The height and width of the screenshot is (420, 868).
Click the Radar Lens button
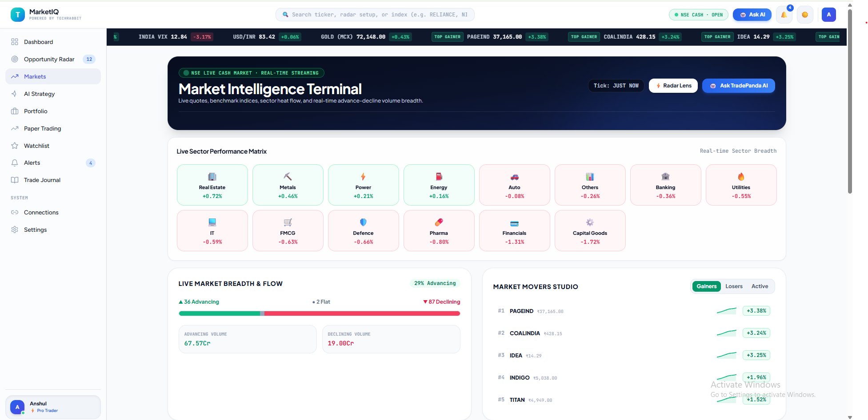[x=673, y=86]
